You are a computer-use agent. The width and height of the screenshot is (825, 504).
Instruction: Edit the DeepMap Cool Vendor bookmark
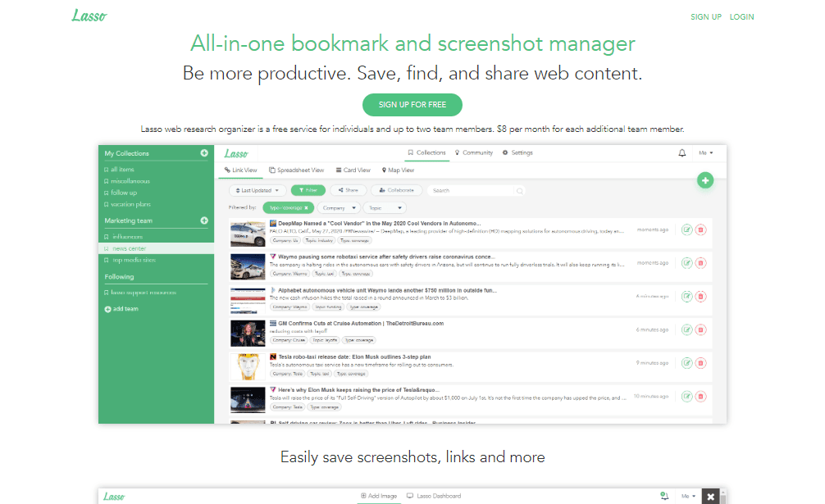point(686,229)
